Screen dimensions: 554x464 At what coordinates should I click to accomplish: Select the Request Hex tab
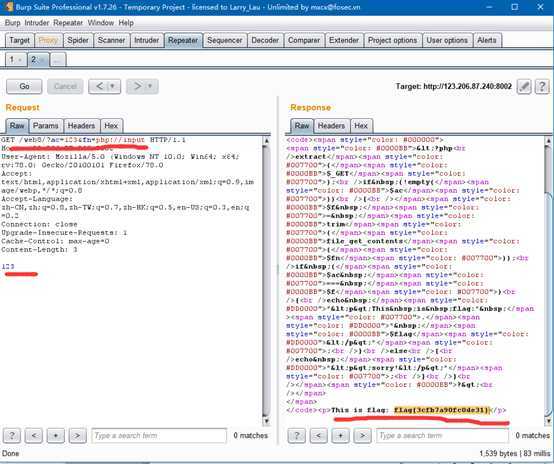(x=111, y=125)
